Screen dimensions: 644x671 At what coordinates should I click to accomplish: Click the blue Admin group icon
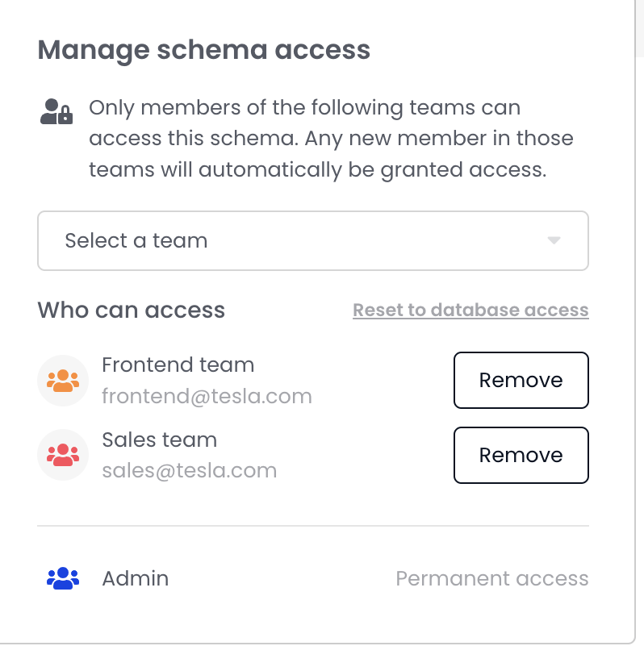pos(63,578)
